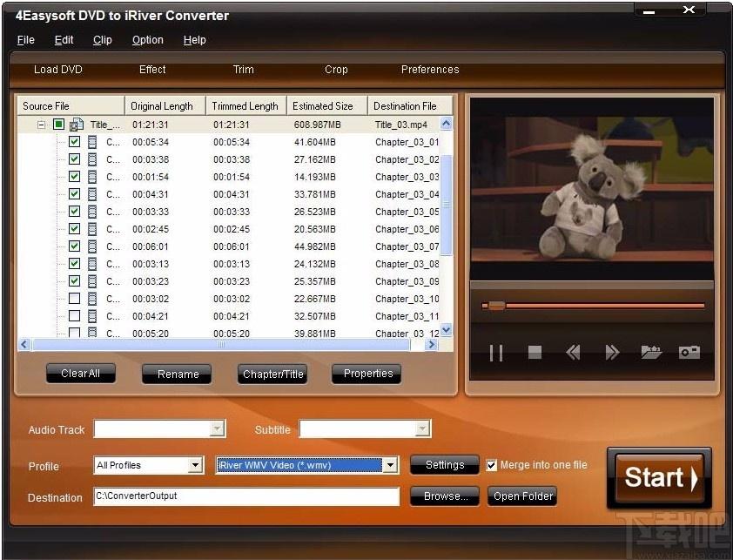Pause the preview playback

496,352
